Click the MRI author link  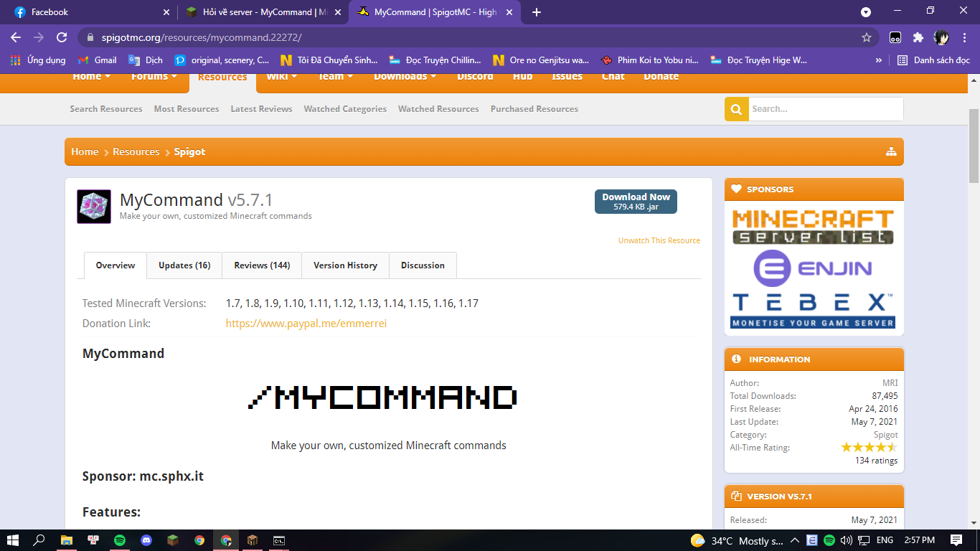tap(890, 383)
